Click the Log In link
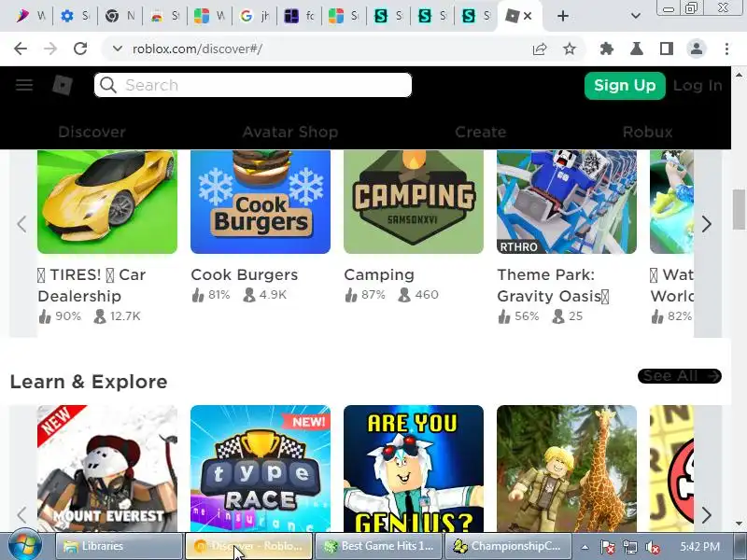The image size is (747, 560). pyautogui.click(x=698, y=86)
